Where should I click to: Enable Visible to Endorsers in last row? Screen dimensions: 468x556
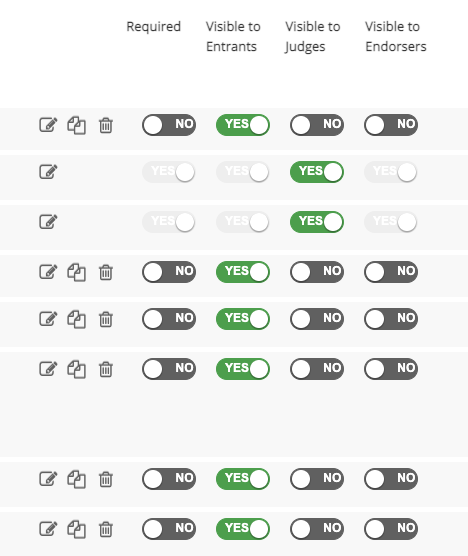point(391,529)
